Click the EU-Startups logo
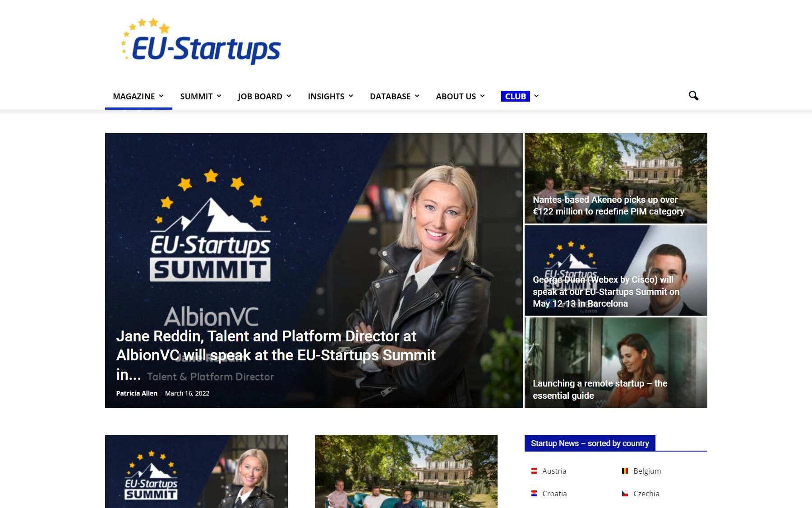812x508 pixels. pyautogui.click(x=201, y=42)
